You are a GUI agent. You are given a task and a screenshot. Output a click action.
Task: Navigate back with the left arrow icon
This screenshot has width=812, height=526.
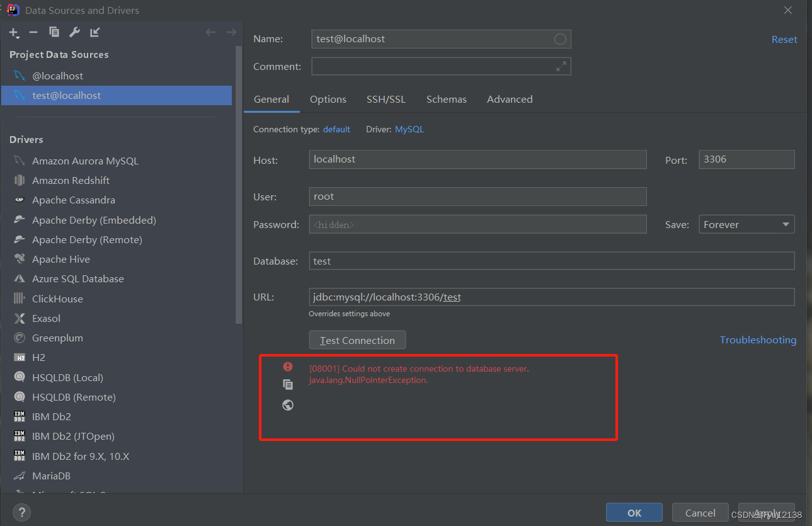[211, 32]
